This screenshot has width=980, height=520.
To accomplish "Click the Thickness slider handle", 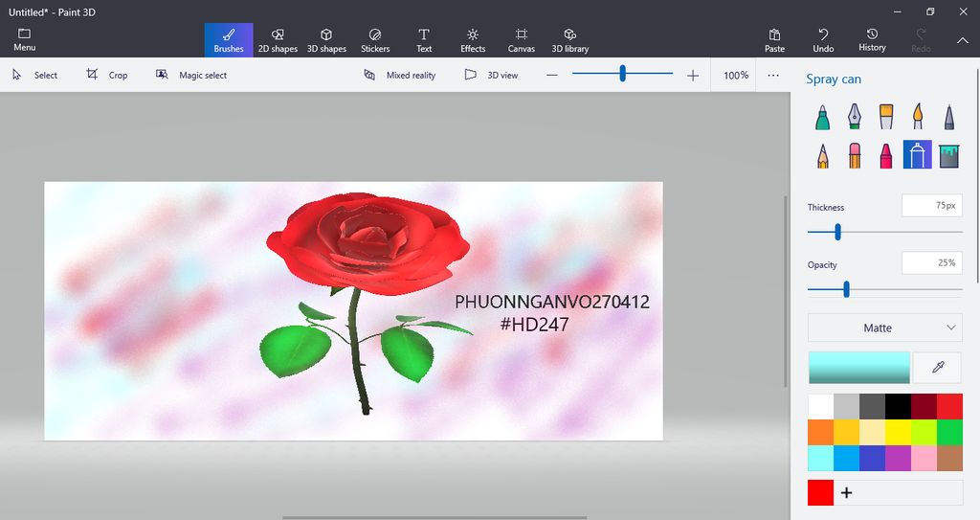I will (x=837, y=232).
